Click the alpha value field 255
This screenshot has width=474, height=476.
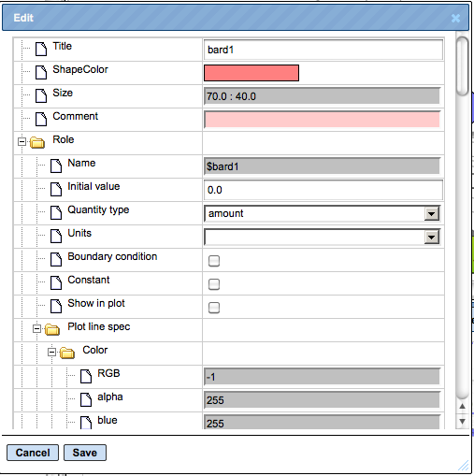(323, 400)
